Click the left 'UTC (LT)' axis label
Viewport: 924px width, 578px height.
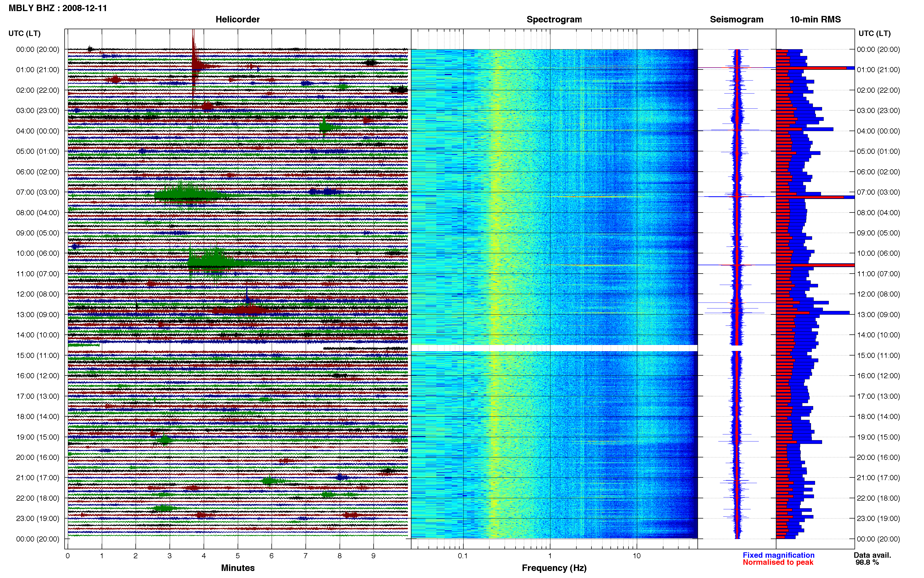click(24, 34)
